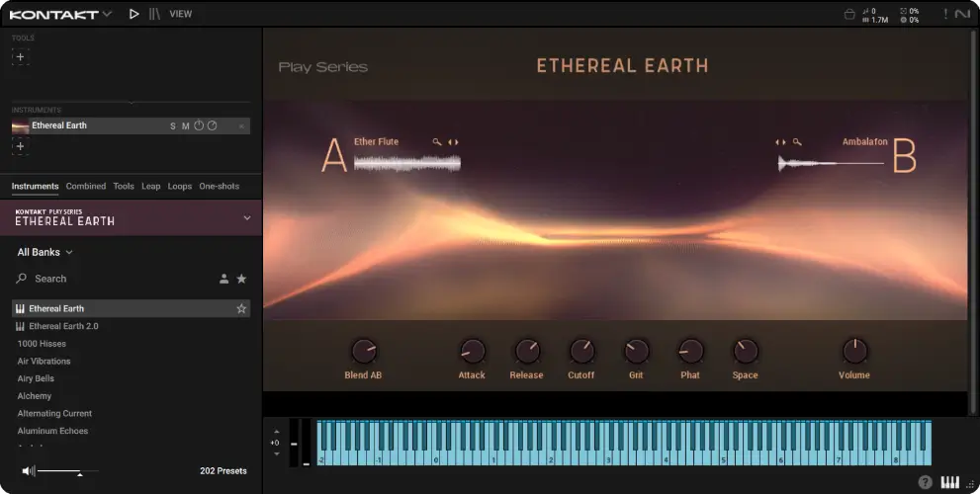This screenshot has width=980, height=494.
Task: Click the Ethereal Earth instrument thumbnail
Action: click(x=20, y=126)
